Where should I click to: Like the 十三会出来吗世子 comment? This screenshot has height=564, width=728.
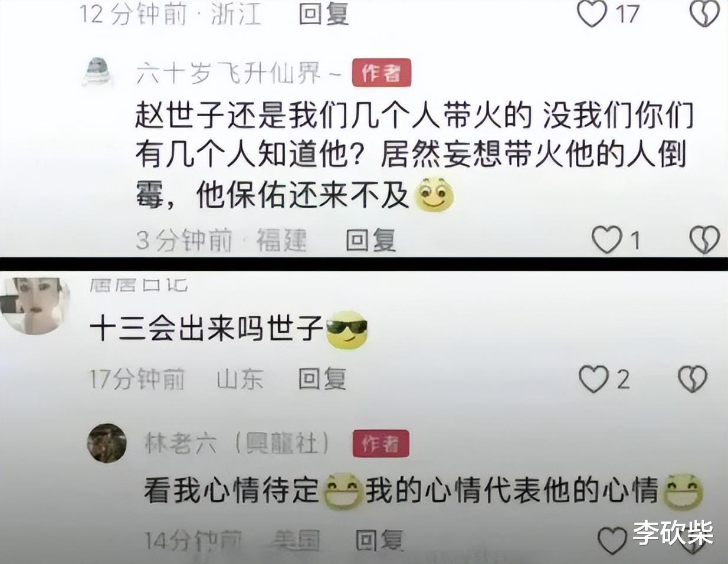pos(593,379)
